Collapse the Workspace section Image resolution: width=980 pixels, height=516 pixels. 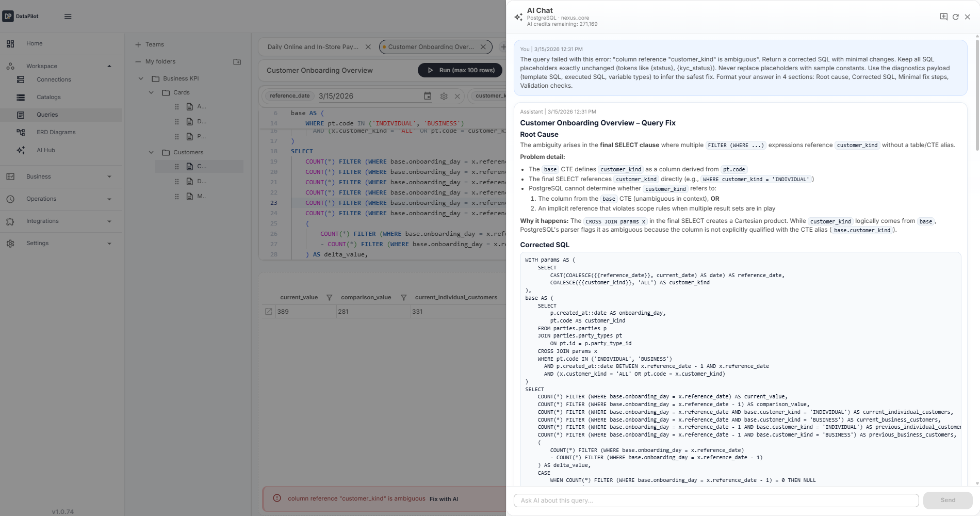click(x=109, y=66)
